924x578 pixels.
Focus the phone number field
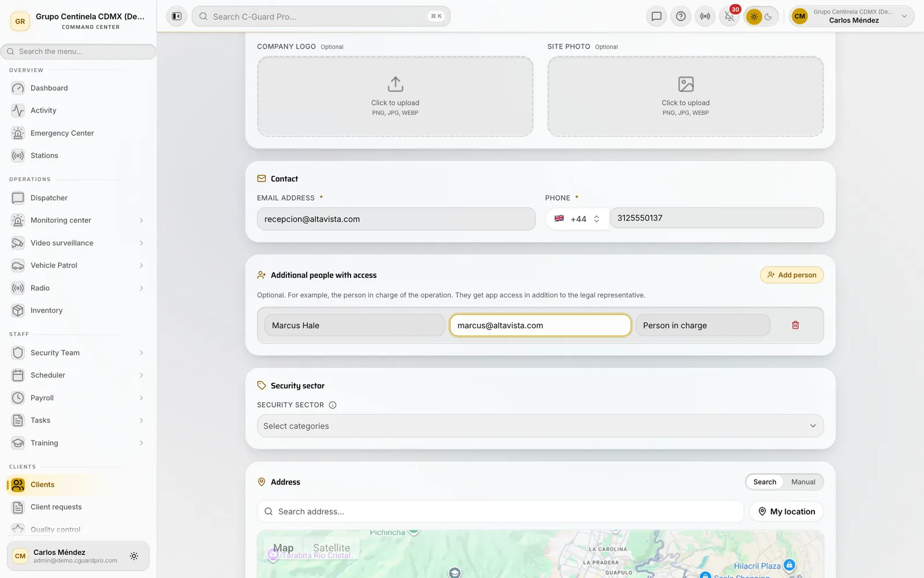coord(717,218)
